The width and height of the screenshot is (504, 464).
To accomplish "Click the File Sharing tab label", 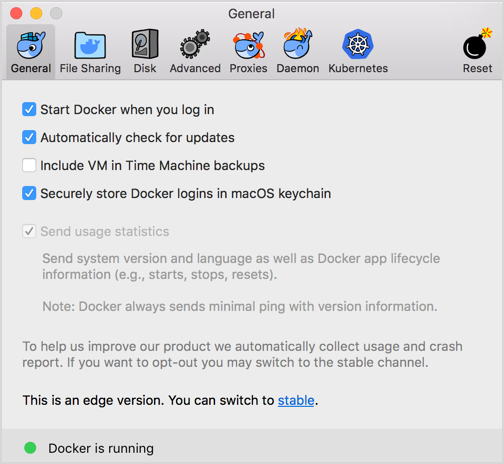I will [90, 68].
